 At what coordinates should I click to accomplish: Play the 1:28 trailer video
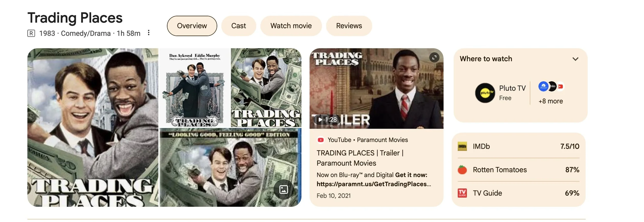tap(327, 120)
